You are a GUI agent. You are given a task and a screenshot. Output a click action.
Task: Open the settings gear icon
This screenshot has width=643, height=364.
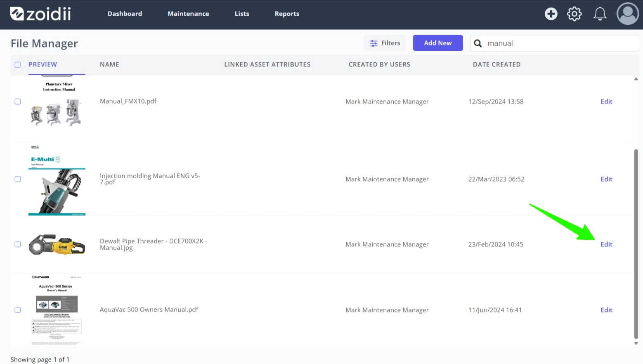point(574,14)
